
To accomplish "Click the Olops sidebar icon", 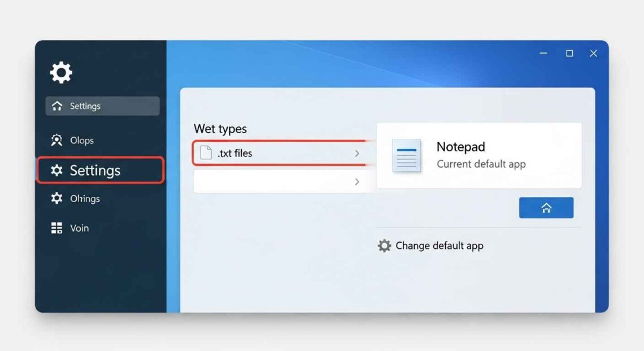I will [57, 141].
